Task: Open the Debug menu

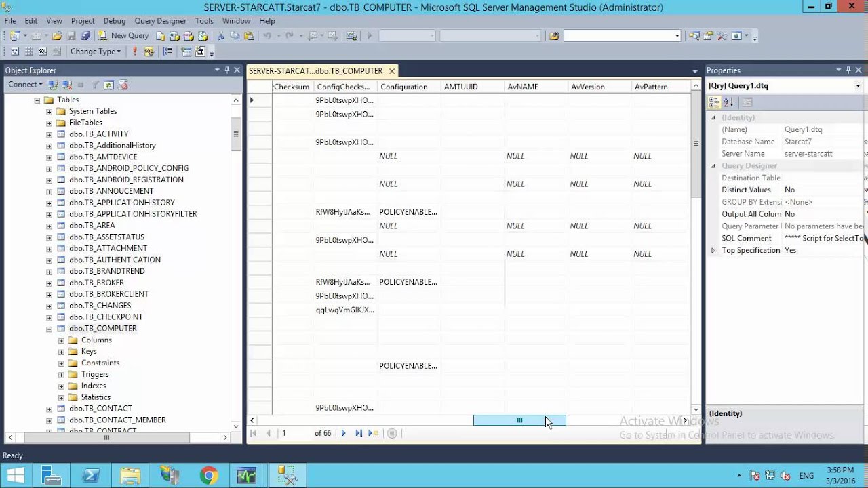Action: (115, 21)
